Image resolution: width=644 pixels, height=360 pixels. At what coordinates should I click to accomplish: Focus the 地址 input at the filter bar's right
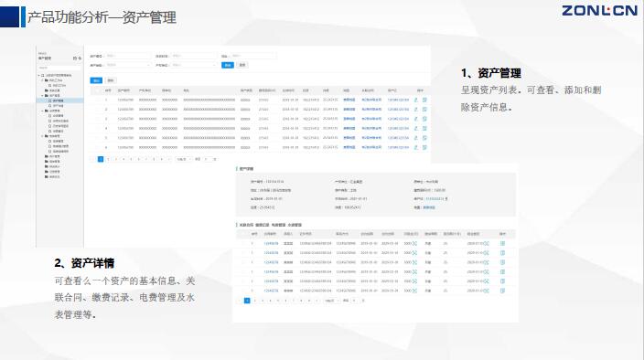tap(253, 56)
